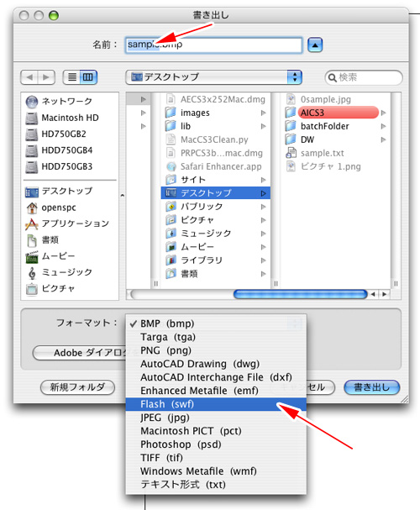Collapse the dialog with the blue arrow button

tap(315, 45)
